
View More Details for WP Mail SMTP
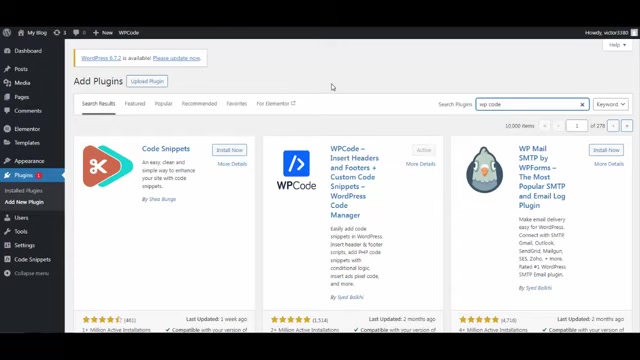(609, 164)
